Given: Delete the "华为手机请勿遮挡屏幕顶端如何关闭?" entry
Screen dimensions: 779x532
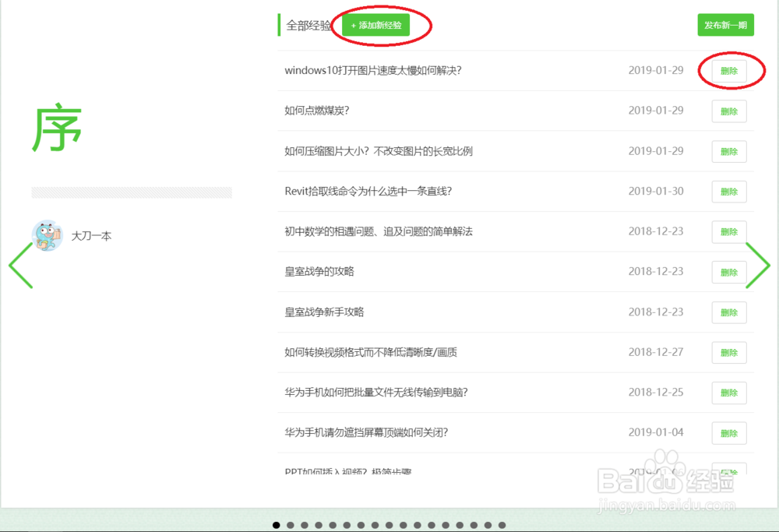Looking at the screenshot, I should (728, 433).
